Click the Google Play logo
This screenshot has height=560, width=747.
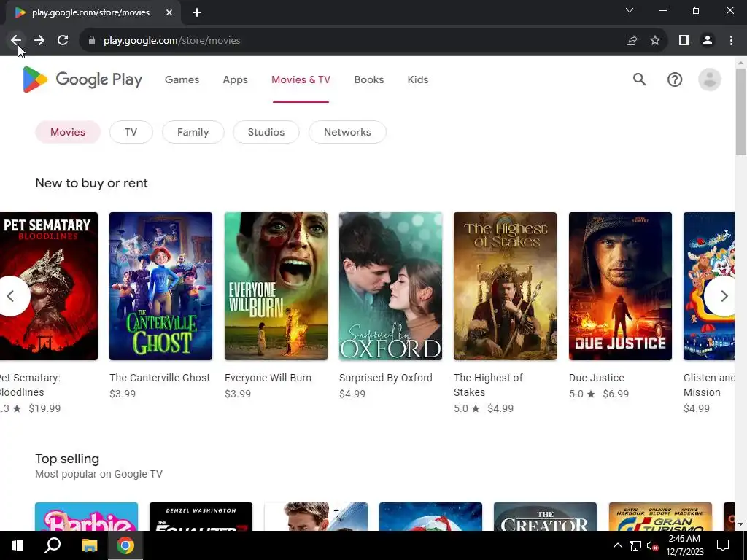[x=82, y=79]
